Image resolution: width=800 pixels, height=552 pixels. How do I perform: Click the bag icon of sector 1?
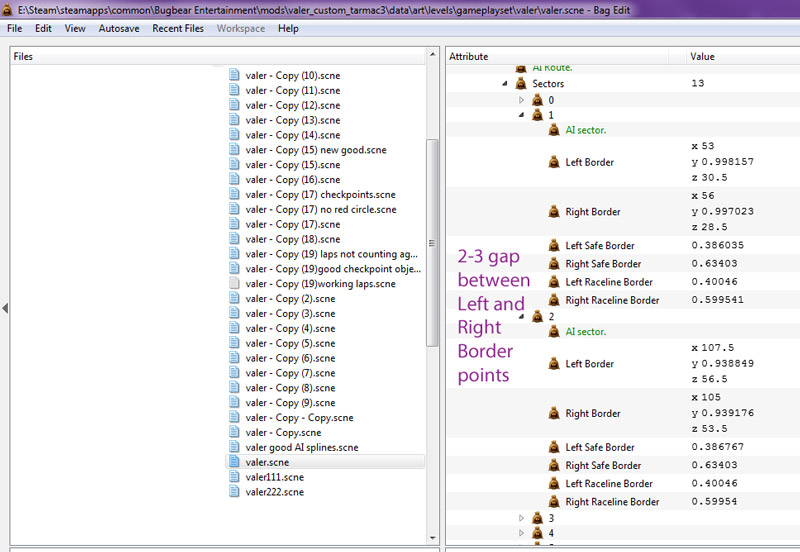[x=537, y=115]
